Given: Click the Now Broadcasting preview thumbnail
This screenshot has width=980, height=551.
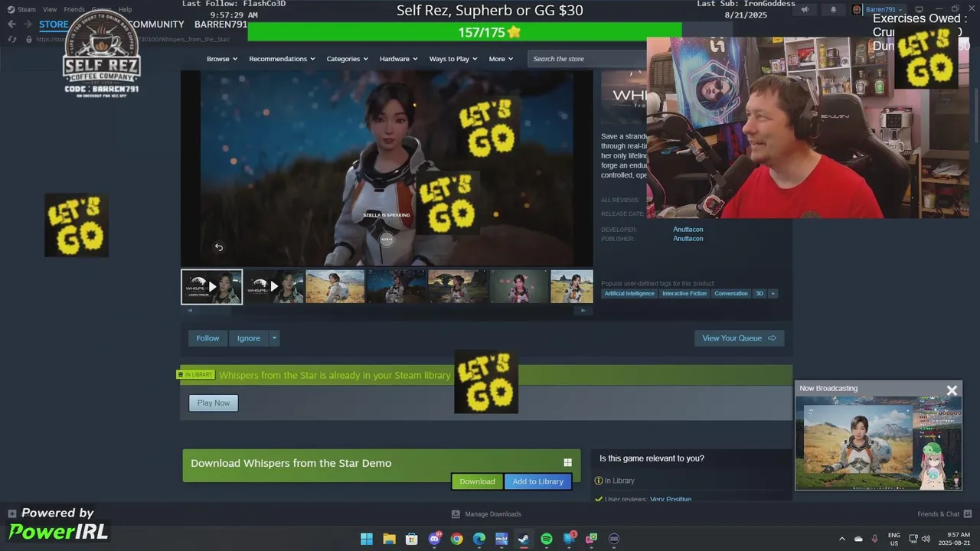Looking at the screenshot, I should [878, 442].
